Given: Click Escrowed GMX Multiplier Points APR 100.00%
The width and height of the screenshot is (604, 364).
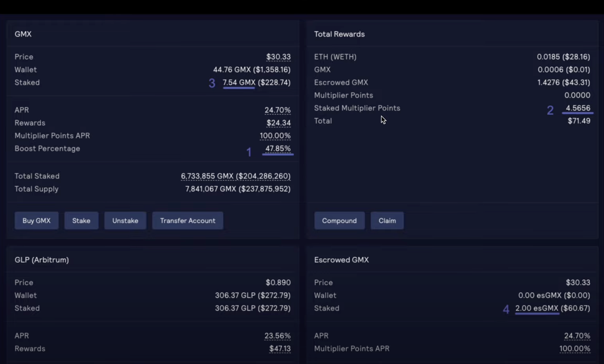Looking at the screenshot, I should (x=575, y=349).
